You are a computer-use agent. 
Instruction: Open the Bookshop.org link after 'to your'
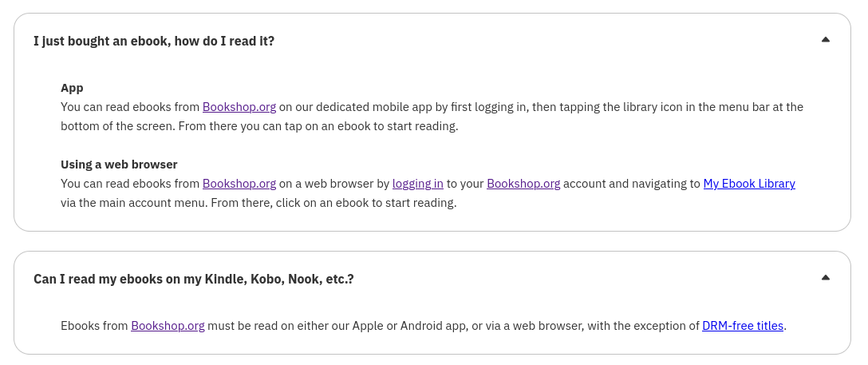(523, 184)
